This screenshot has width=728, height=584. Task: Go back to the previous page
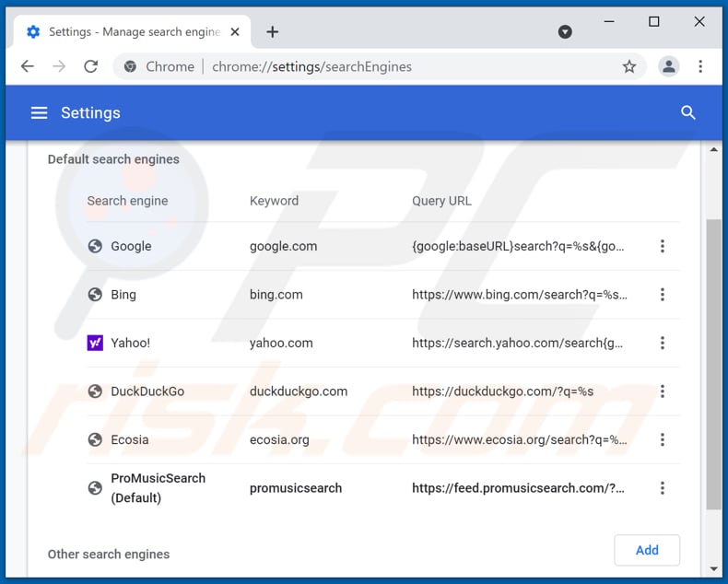[x=28, y=66]
